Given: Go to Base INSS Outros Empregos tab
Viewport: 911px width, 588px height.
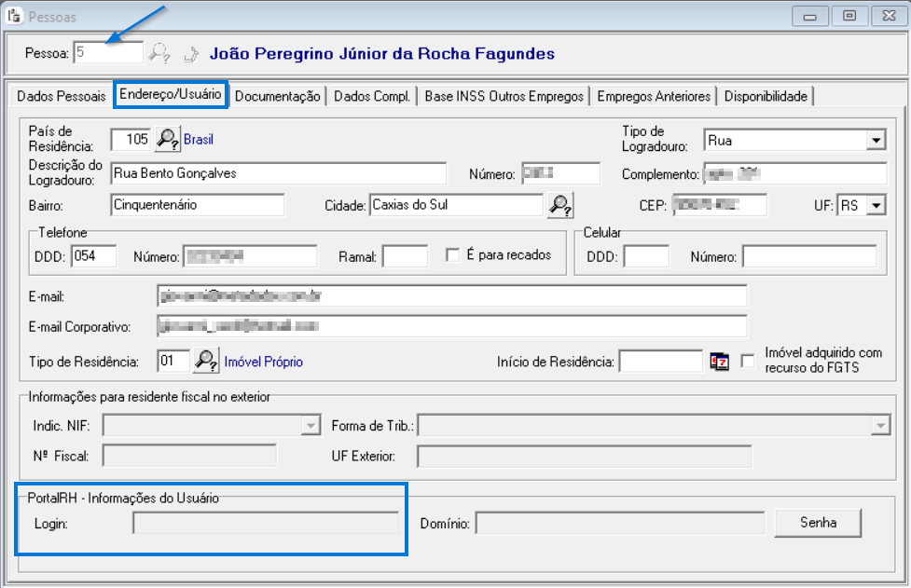Looking at the screenshot, I should 504,96.
